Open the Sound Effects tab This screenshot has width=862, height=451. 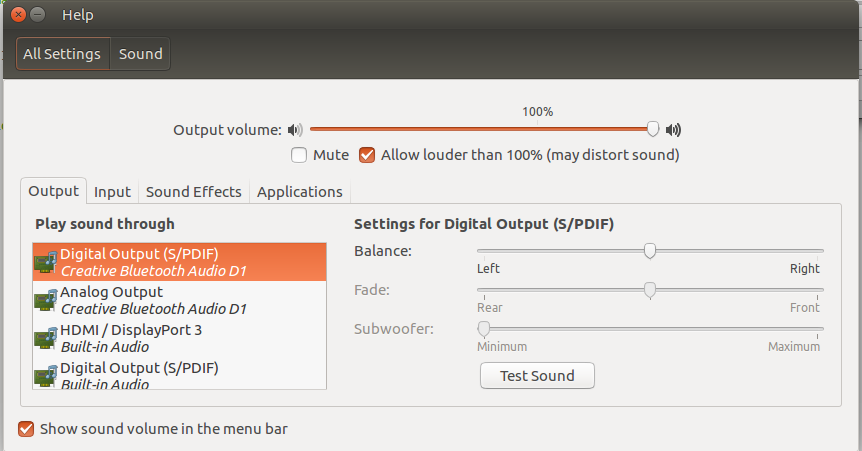(194, 191)
